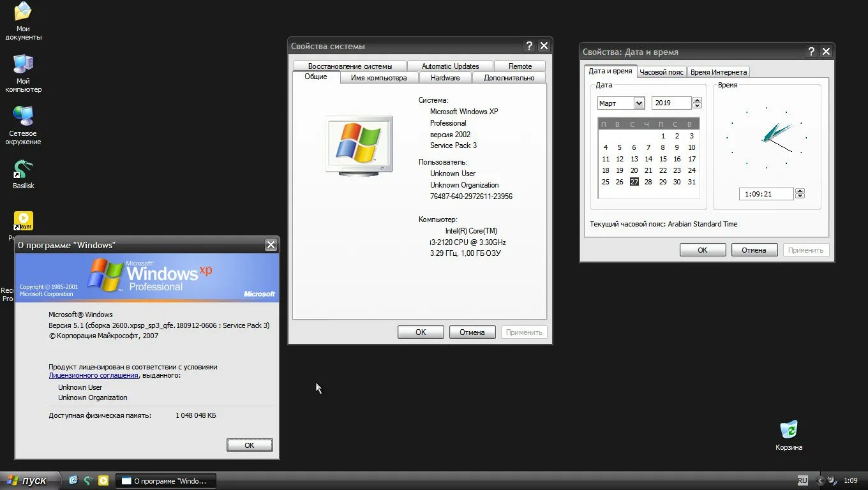This screenshot has width=868, height=490.
Task: Select day 31 in the calendar
Action: click(692, 182)
